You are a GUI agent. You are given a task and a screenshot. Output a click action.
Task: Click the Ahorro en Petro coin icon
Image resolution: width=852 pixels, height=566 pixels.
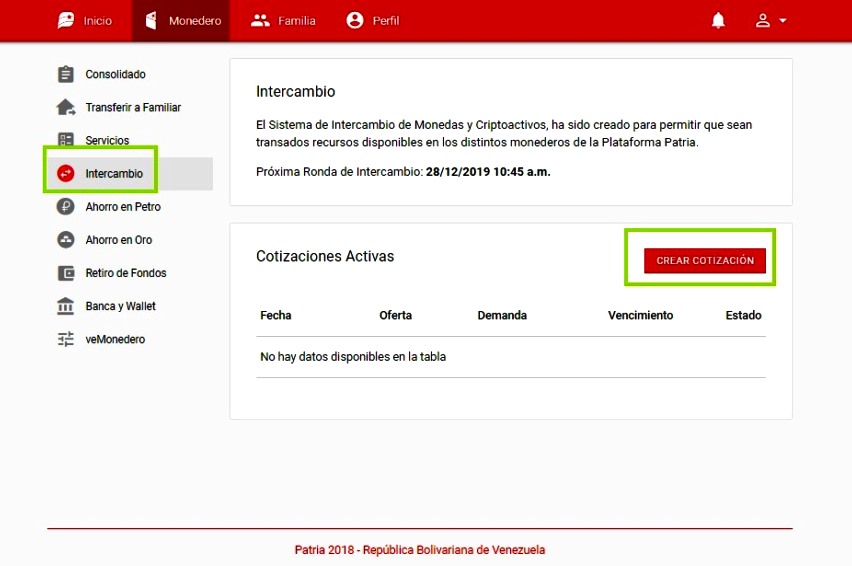click(x=66, y=207)
